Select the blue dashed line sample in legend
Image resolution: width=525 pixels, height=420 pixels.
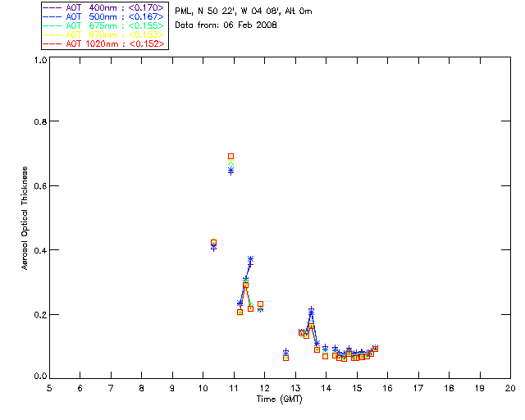point(52,16)
